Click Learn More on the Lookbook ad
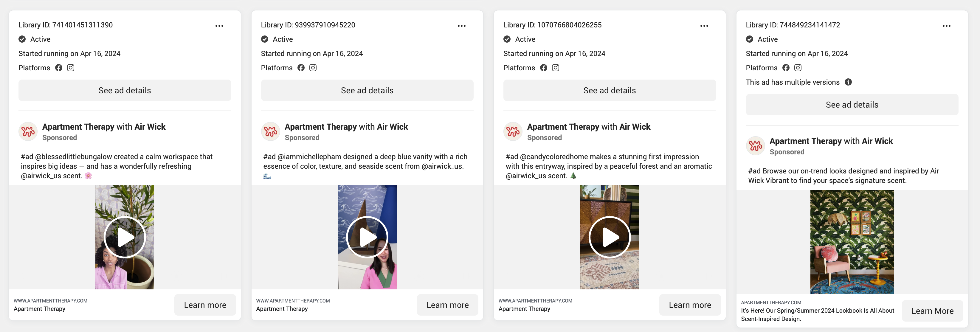Screen dimensions: 980x332 932,311
